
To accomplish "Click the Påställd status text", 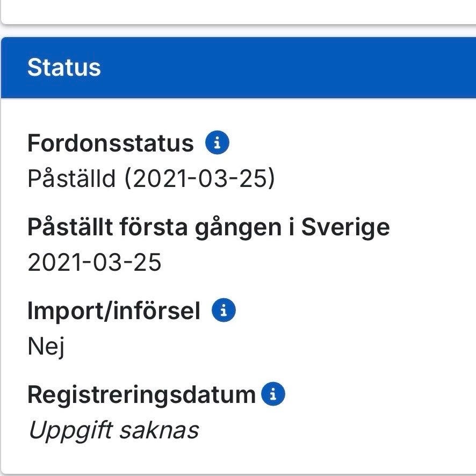I will (x=71, y=178).
